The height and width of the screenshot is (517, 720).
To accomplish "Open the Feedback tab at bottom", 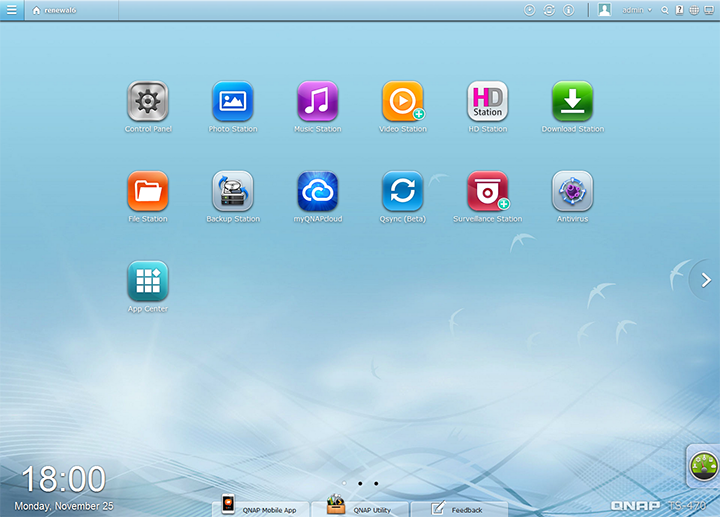I will pos(458,508).
